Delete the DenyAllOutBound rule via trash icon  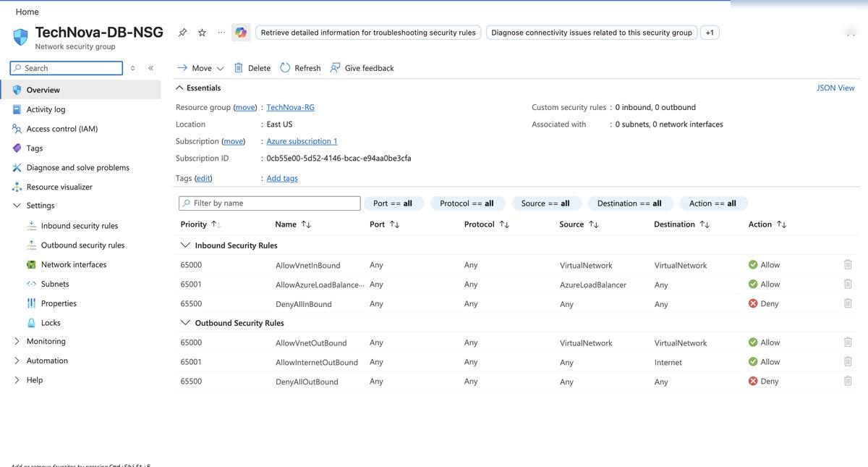[848, 382]
